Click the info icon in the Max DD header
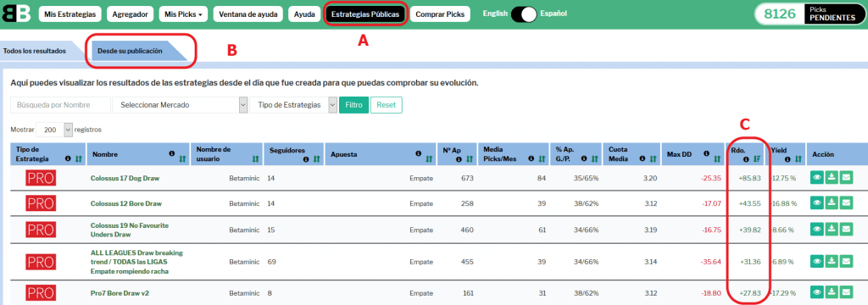The width and height of the screenshot is (868, 305). tap(706, 153)
